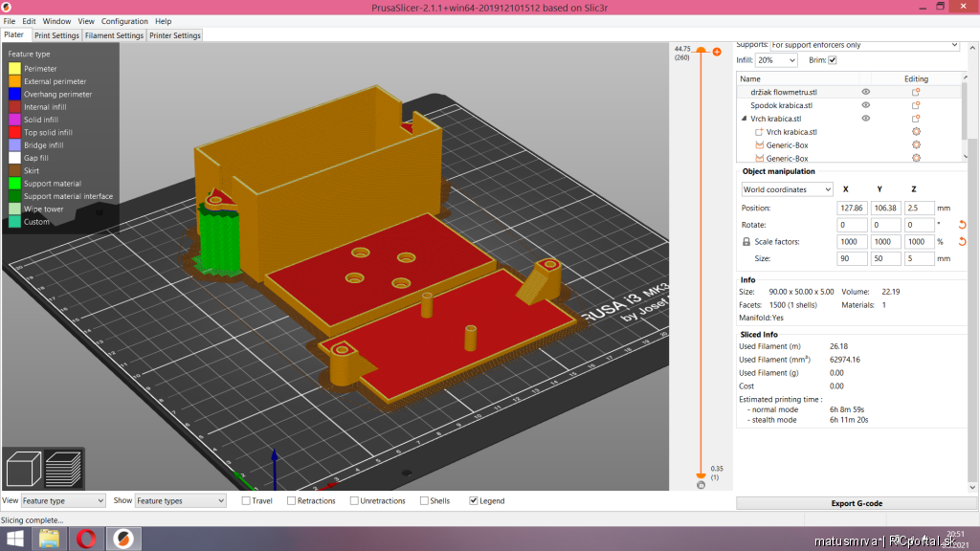Click Position Z field showing 2.5
Screen dimensions: 980x551
click(919, 208)
